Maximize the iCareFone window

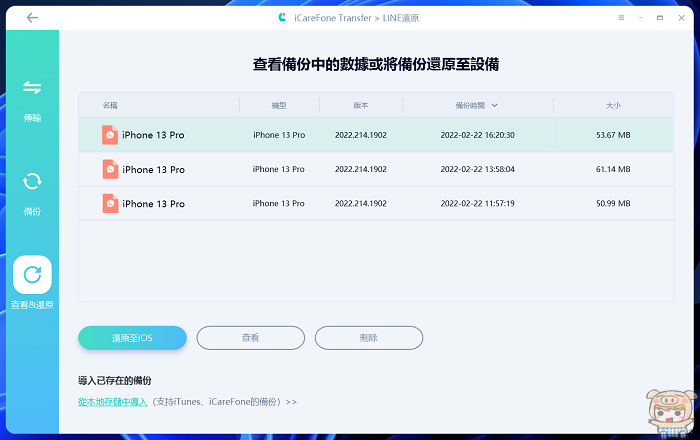(x=660, y=18)
